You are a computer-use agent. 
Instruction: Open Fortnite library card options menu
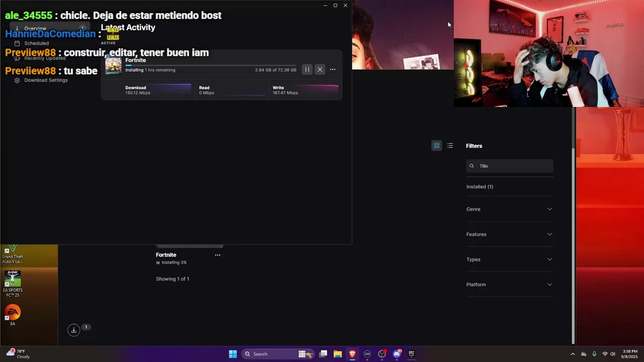pyautogui.click(x=218, y=255)
